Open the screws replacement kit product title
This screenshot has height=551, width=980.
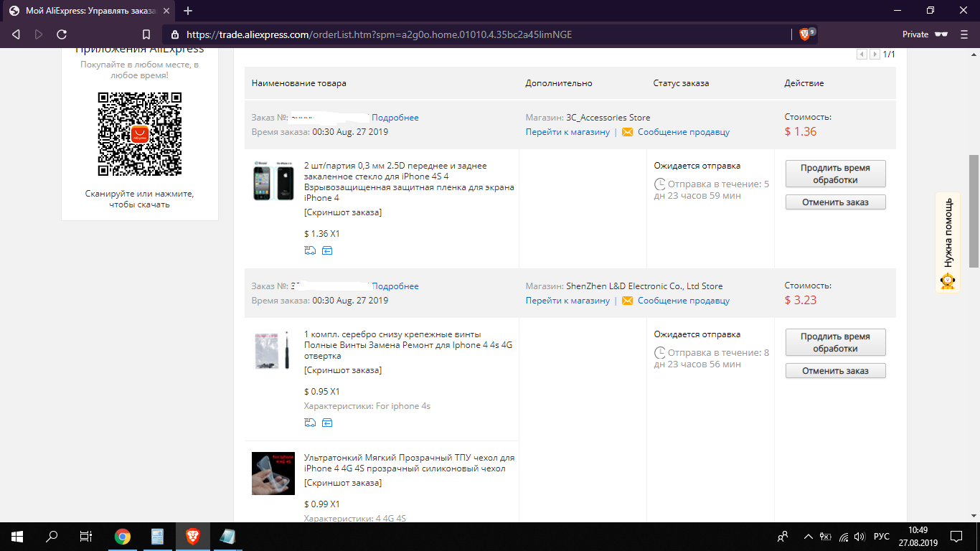[x=408, y=345]
